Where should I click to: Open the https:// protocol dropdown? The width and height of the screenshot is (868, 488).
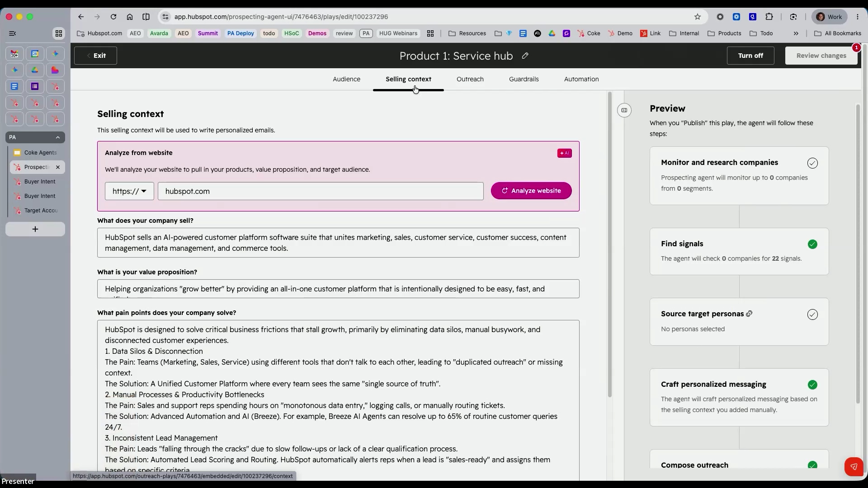pos(129,191)
